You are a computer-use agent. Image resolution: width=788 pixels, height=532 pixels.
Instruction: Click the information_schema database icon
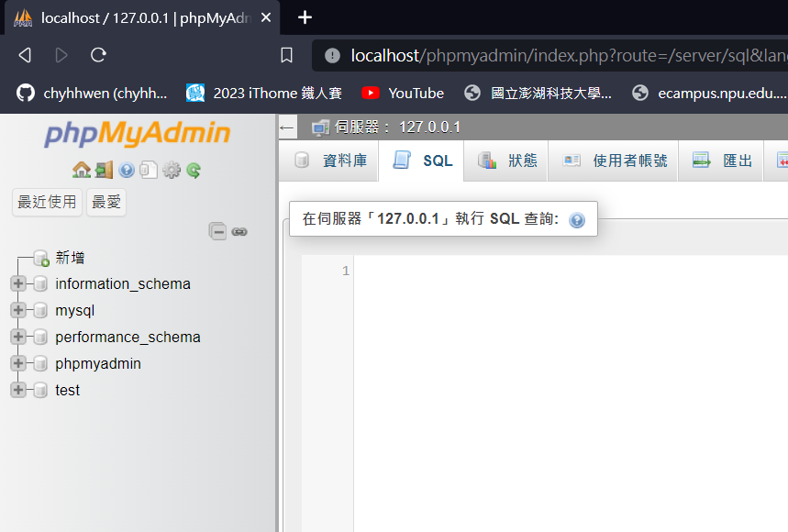(x=40, y=283)
